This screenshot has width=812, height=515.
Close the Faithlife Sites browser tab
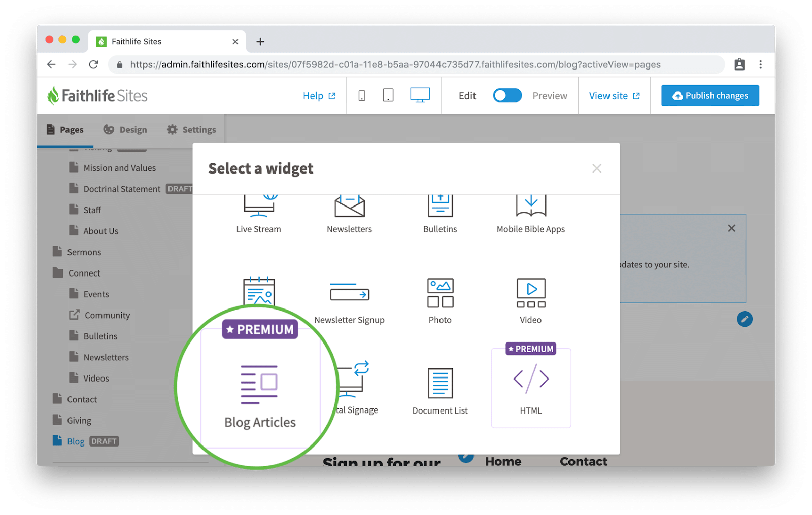(235, 42)
